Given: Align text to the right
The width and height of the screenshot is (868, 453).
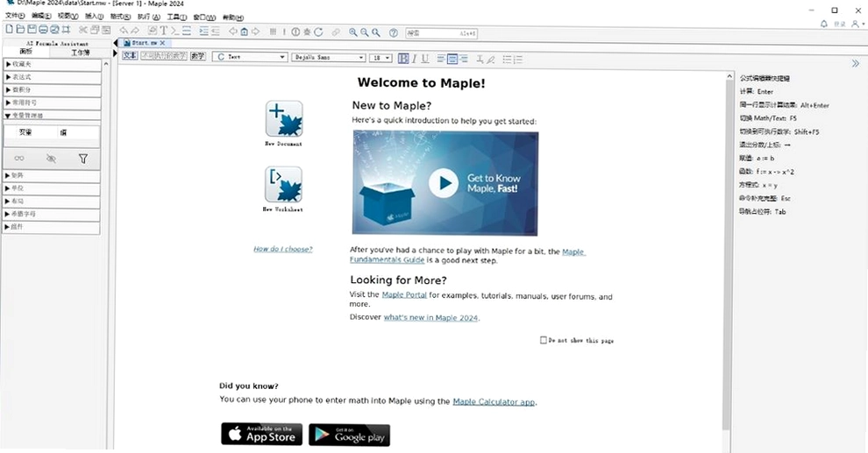Looking at the screenshot, I should (463, 58).
